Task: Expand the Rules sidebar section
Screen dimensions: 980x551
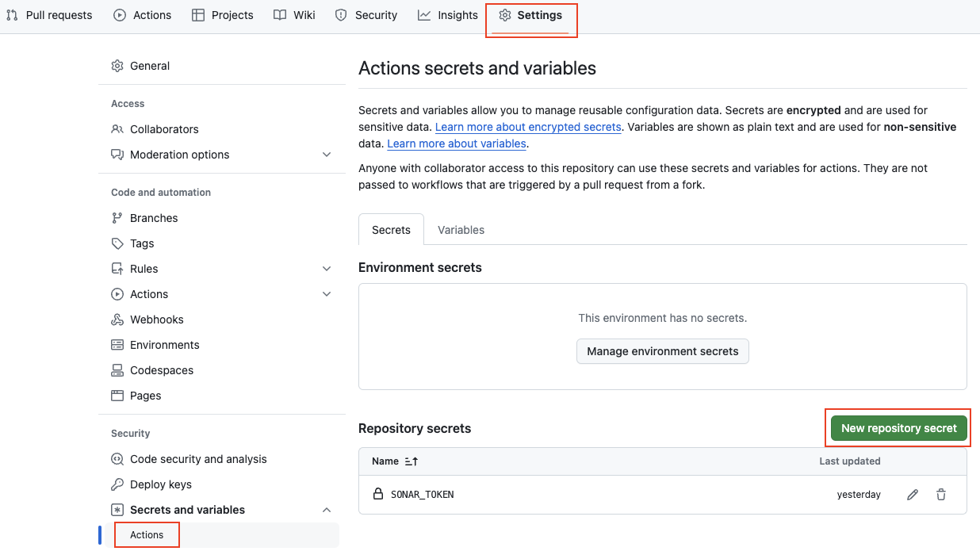Action: (327, 269)
